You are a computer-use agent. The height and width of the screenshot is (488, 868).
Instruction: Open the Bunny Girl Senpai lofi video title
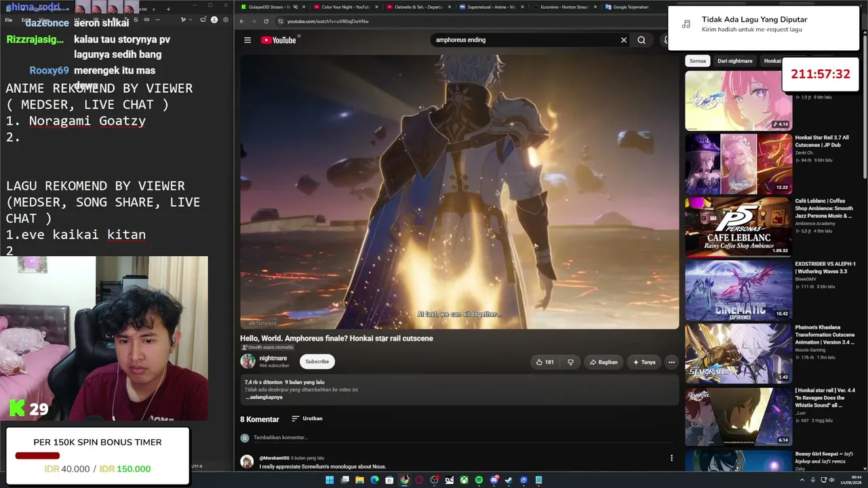824,457
